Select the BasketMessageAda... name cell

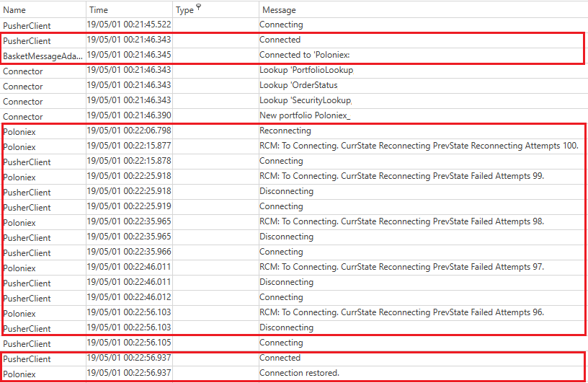(x=43, y=56)
